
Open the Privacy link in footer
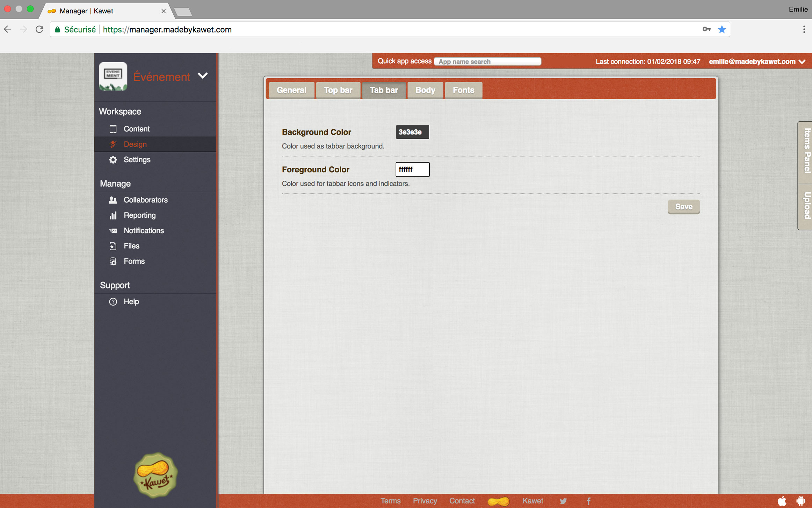[425, 501]
